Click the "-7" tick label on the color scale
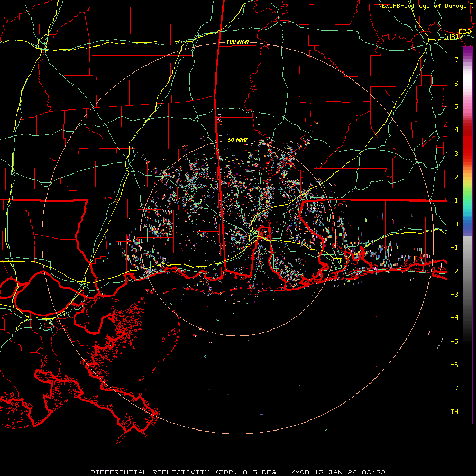Viewport: 476px width, 476px height. (454, 388)
